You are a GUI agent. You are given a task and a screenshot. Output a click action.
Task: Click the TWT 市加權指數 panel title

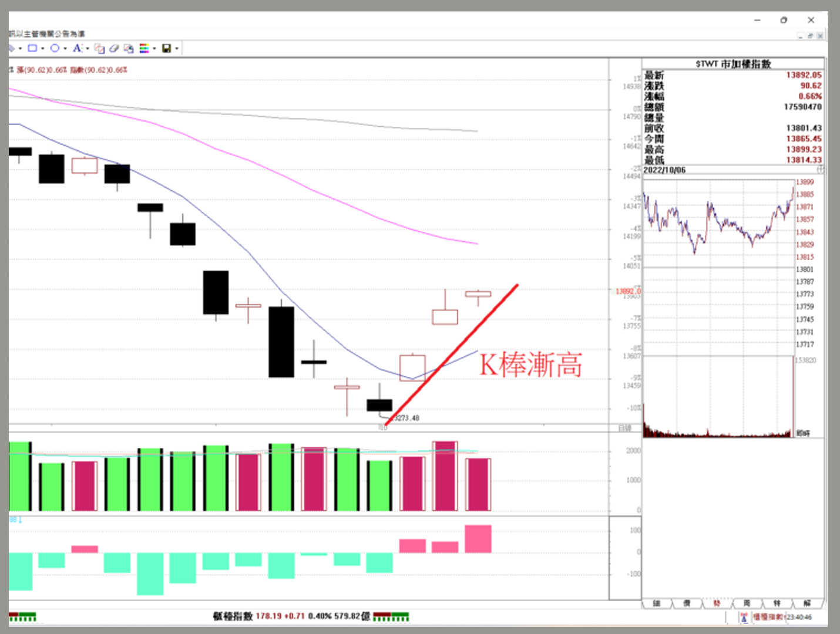[x=734, y=63]
